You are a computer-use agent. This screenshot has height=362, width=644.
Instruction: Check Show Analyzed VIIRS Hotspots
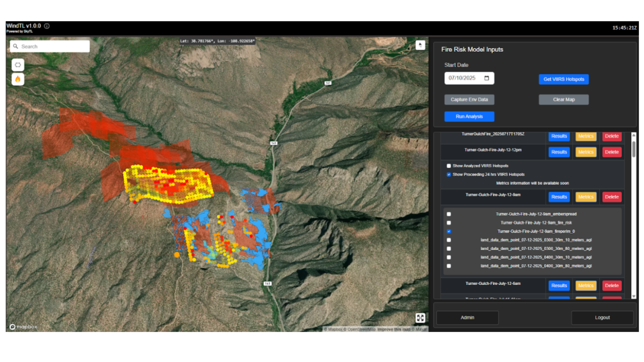tap(449, 166)
